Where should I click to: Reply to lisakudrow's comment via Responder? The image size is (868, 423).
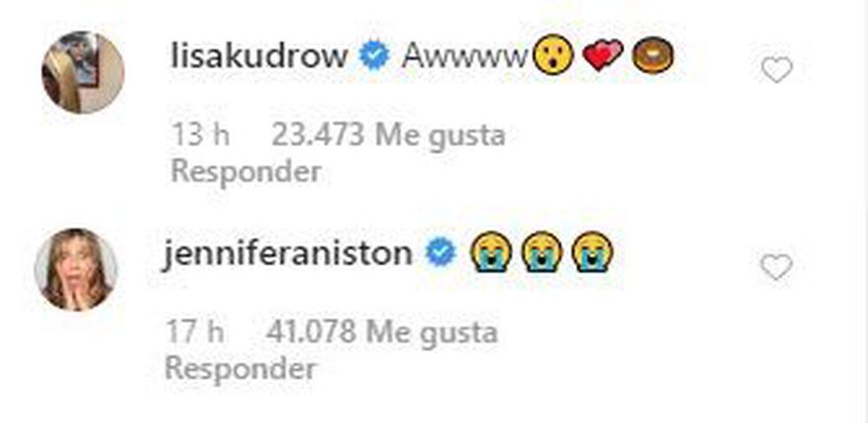(246, 173)
